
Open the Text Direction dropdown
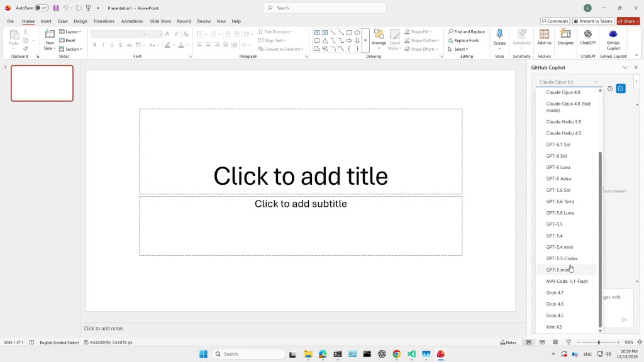click(275, 31)
